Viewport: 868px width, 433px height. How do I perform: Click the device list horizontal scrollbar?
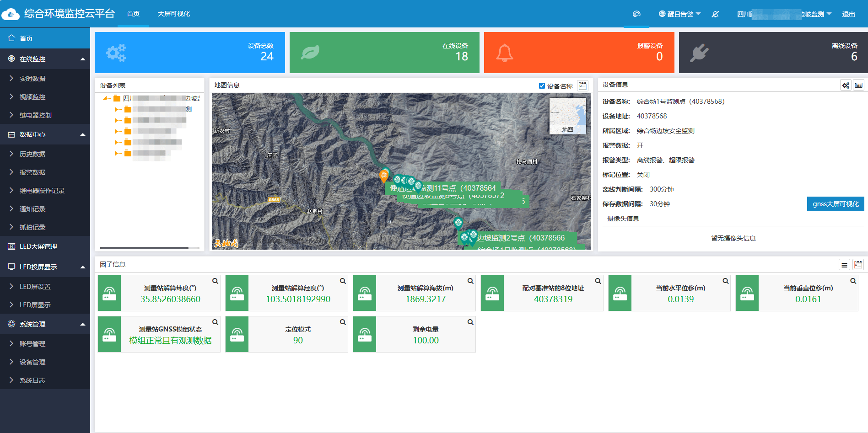[x=144, y=248]
